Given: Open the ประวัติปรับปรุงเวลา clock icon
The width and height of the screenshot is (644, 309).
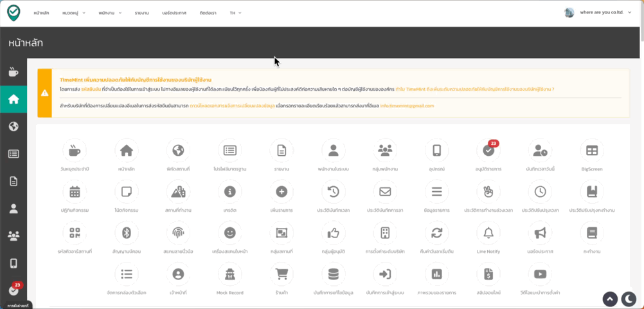Looking at the screenshot, I should (x=540, y=192).
